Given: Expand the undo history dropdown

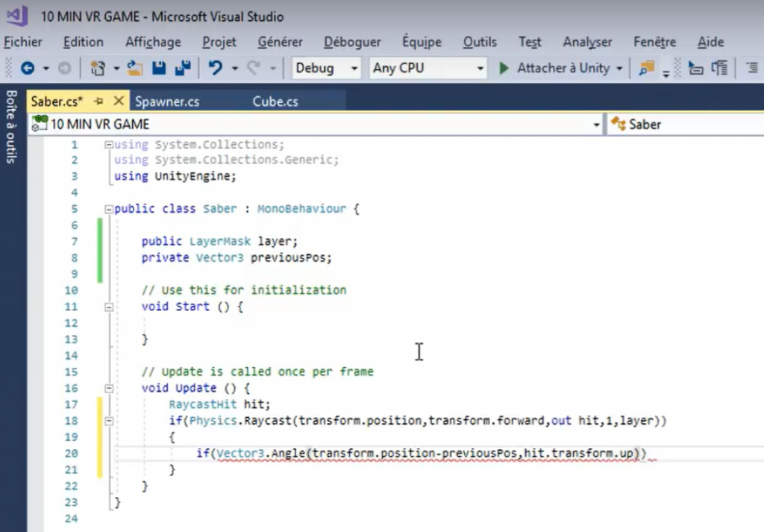Looking at the screenshot, I should click(235, 69).
